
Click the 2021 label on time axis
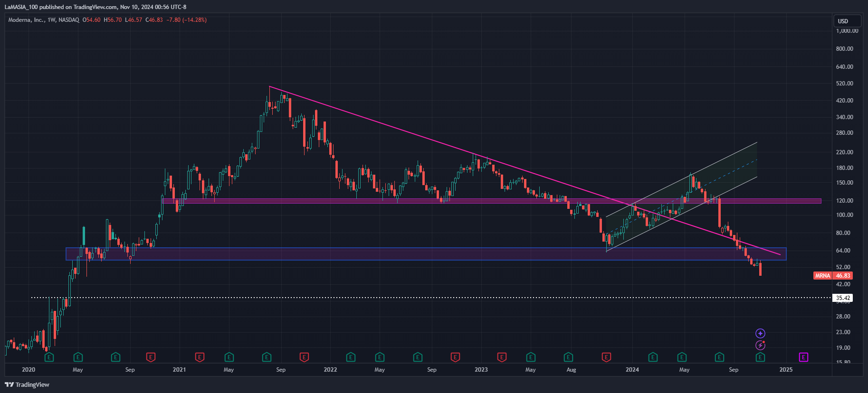179,370
